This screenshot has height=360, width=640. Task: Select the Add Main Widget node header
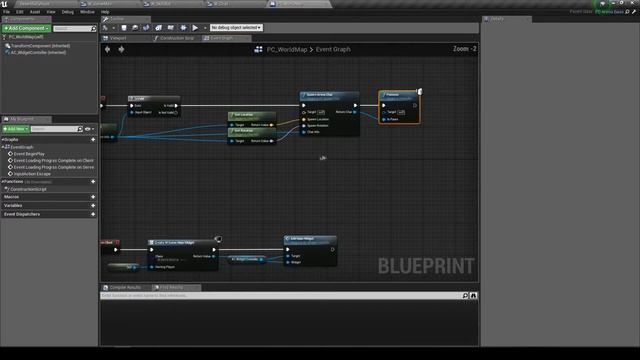click(310, 240)
